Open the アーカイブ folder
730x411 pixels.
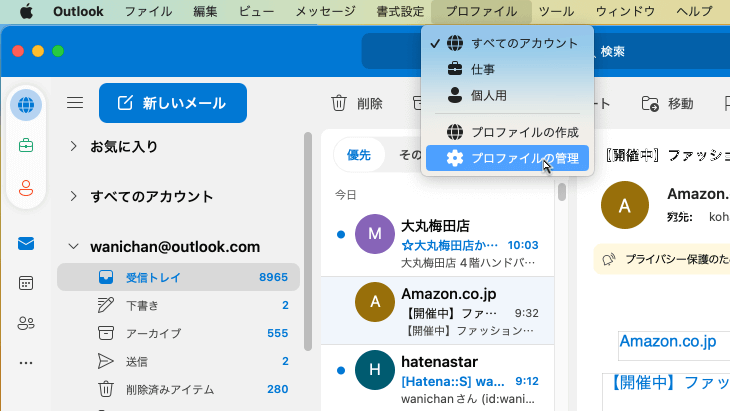click(x=178, y=333)
